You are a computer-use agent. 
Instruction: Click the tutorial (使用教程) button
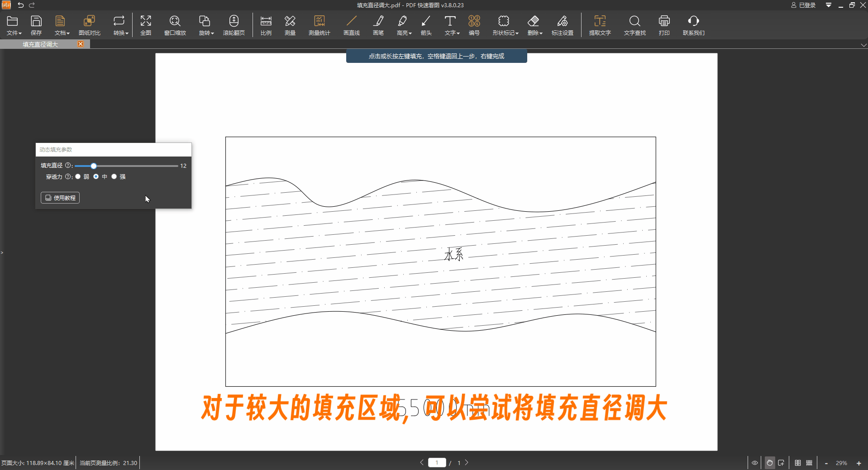click(x=60, y=198)
